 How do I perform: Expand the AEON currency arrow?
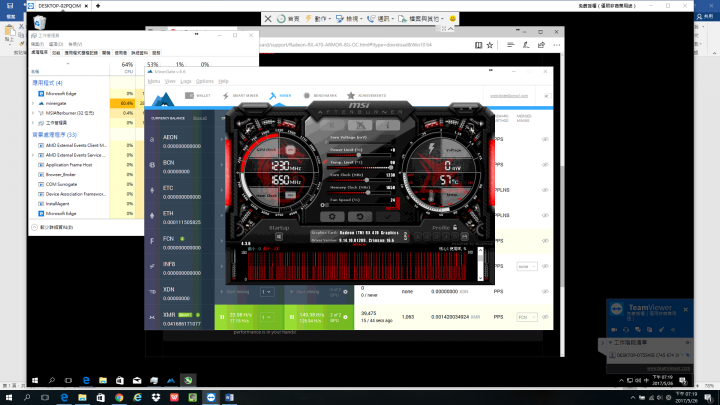pos(222,140)
